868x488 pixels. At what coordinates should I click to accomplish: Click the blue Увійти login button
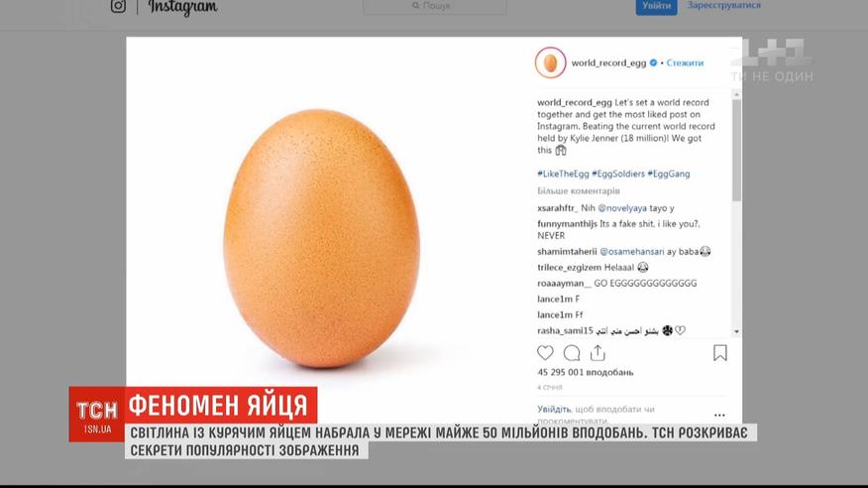(656, 6)
